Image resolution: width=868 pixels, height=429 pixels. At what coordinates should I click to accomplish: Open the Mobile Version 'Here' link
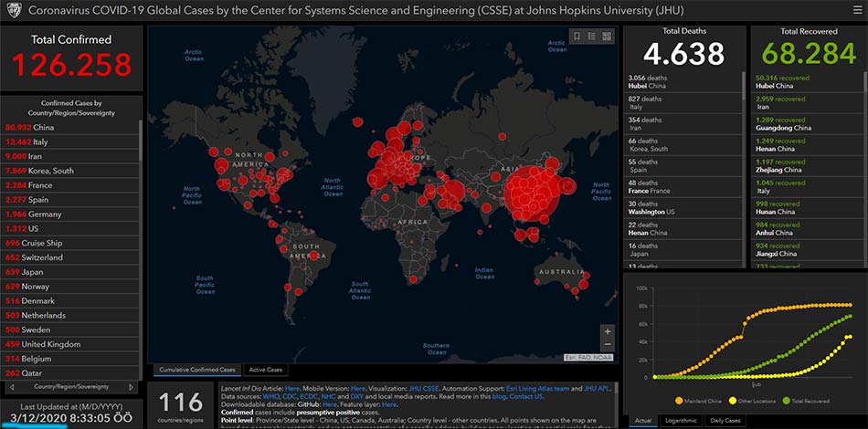point(357,389)
